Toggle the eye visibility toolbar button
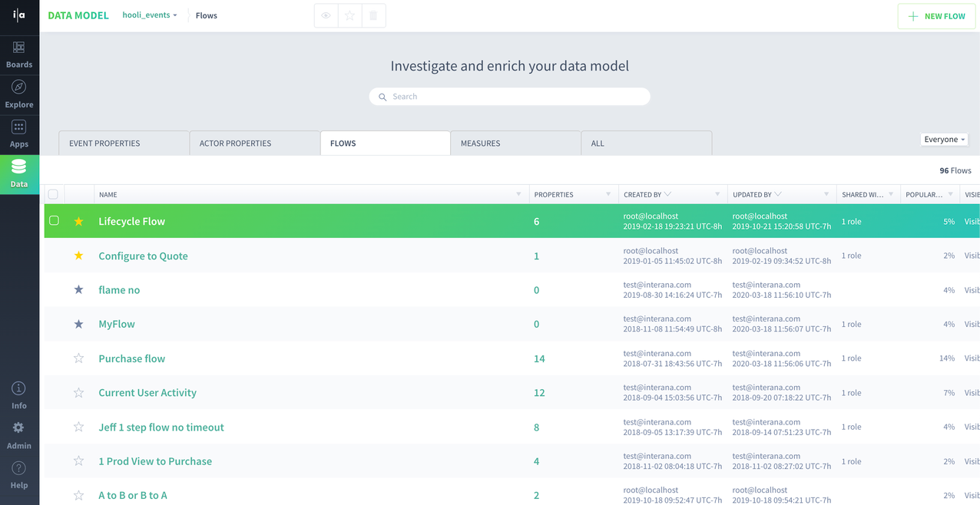This screenshot has width=980, height=505. 326,15
